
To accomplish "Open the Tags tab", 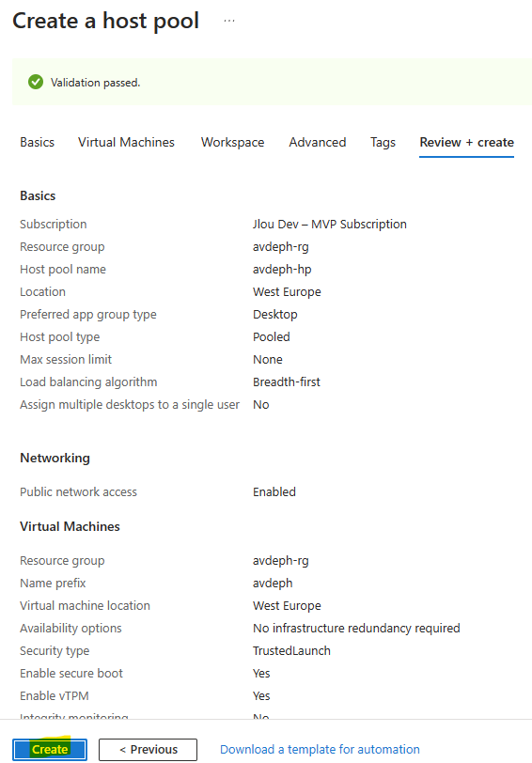I will point(383,142).
